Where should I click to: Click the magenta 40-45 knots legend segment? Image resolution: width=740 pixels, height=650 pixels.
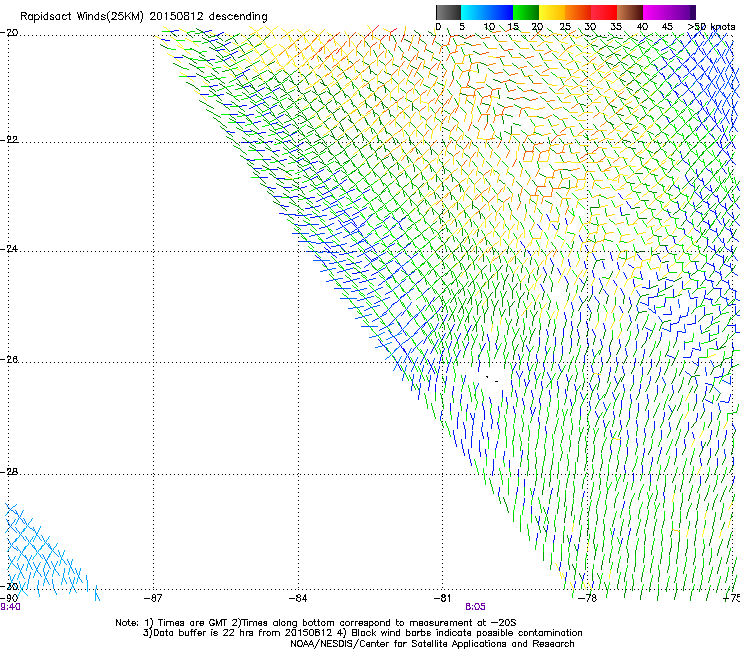pos(656,12)
